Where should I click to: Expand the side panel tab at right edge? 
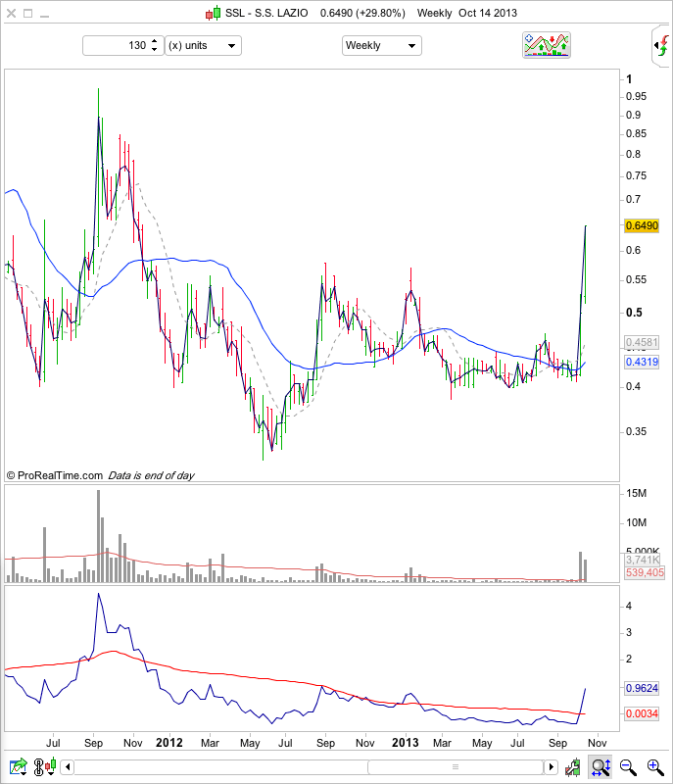click(661, 46)
